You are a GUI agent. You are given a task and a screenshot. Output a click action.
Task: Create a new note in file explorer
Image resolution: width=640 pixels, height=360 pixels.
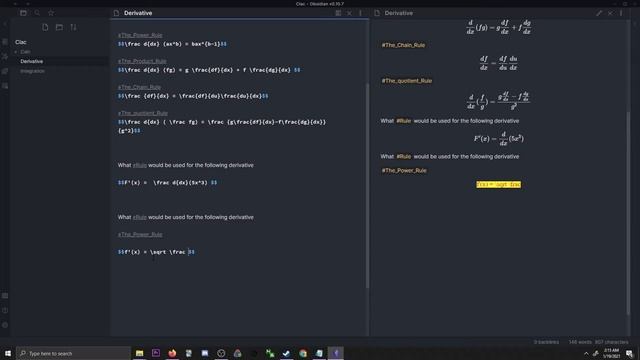pyautogui.click(x=45, y=27)
